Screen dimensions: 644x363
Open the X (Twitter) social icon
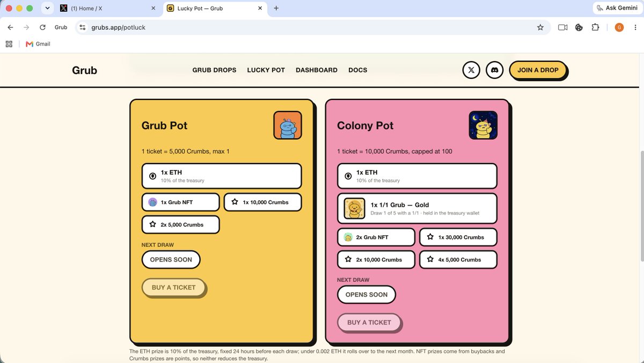pos(471,70)
